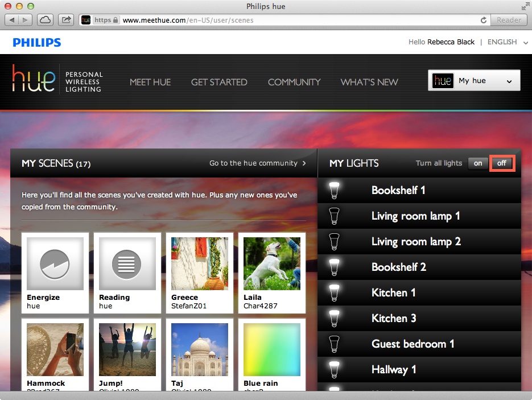The height and width of the screenshot is (400, 532).
Task: Reload the page with refresh icon
Action: tap(484, 20)
